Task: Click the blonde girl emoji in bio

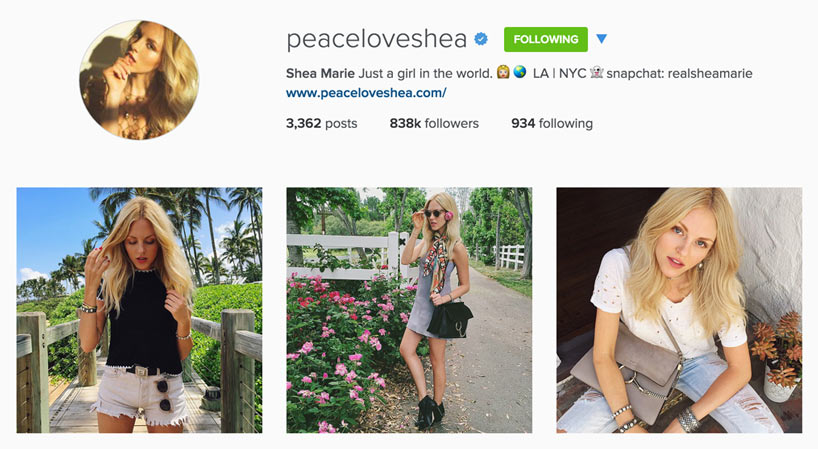Action: click(x=503, y=72)
